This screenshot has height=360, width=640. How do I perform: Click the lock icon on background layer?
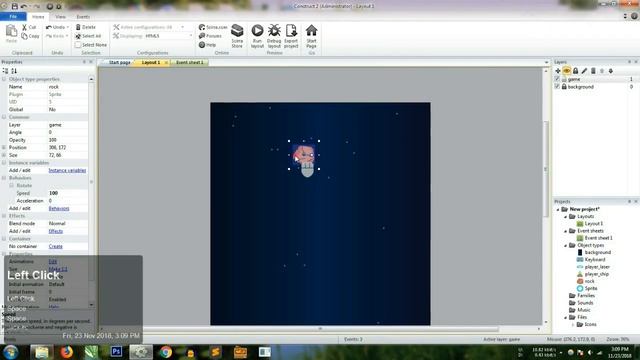click(x=564, y=87)
